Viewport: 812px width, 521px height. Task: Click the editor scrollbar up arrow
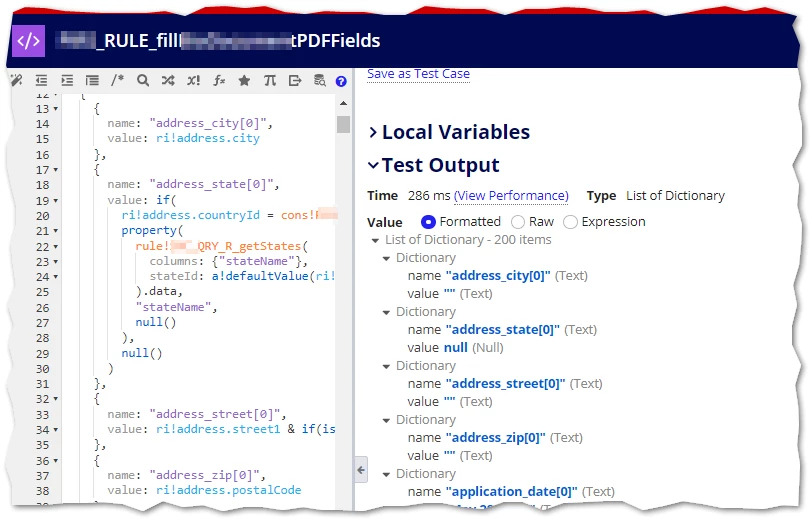343,103
